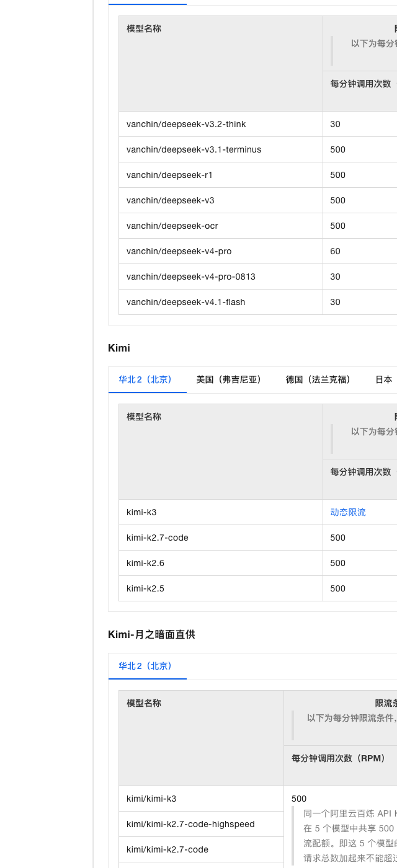Open the 动态限流 link for kimi-k3

point(348,512)
